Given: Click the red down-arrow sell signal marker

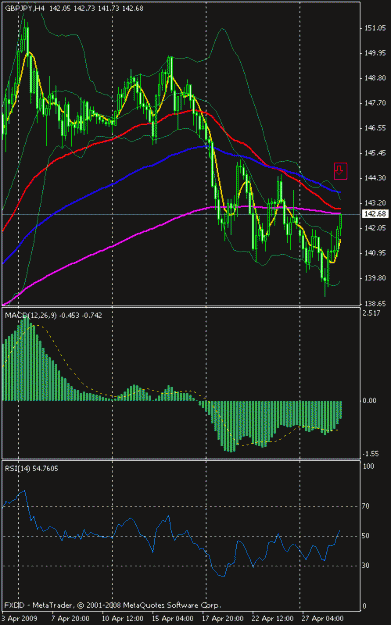Looking at the screenshot, I should pyautogui.click(x=340, y=171).
